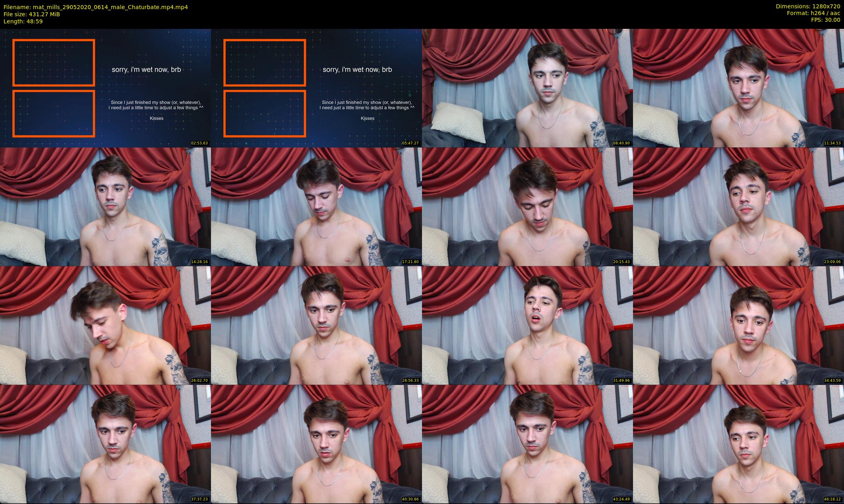Screen dimensions: 844x504
Task: Click the Dimensions 1280x720 label
Action: [808, 6]
